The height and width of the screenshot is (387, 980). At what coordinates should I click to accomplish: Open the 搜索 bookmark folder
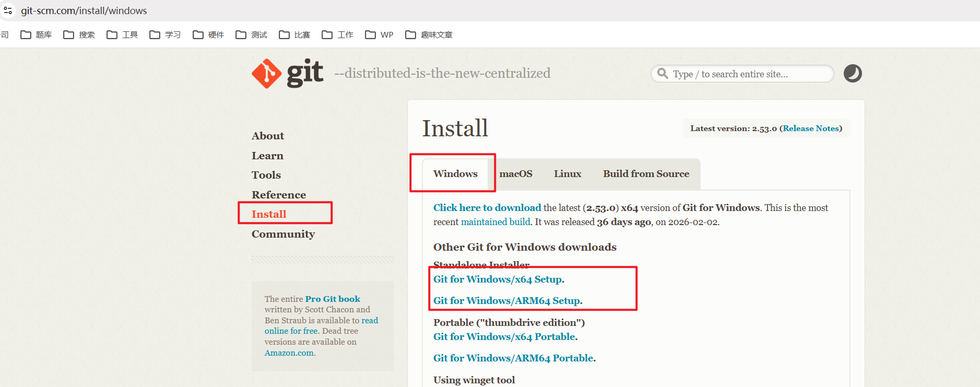(79, 35)
